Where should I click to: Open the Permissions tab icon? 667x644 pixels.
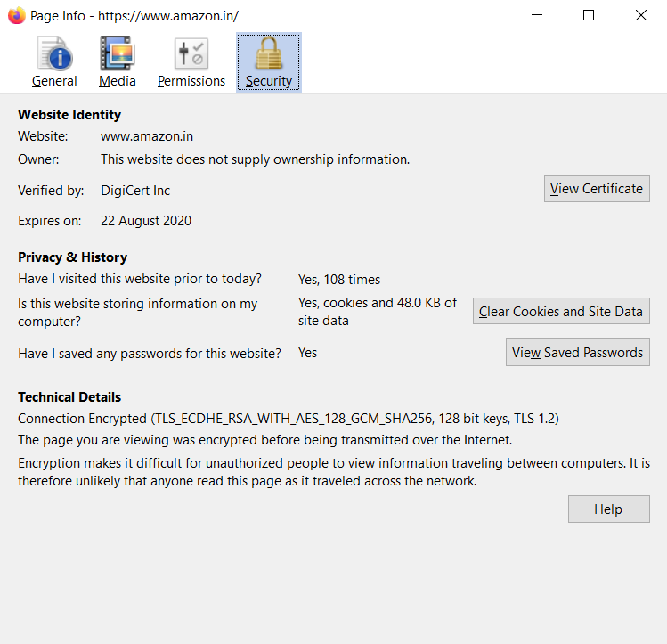(191, 53)
